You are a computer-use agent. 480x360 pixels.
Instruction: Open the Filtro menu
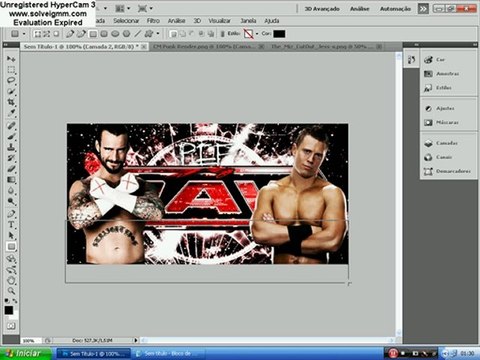coord(153,21)
